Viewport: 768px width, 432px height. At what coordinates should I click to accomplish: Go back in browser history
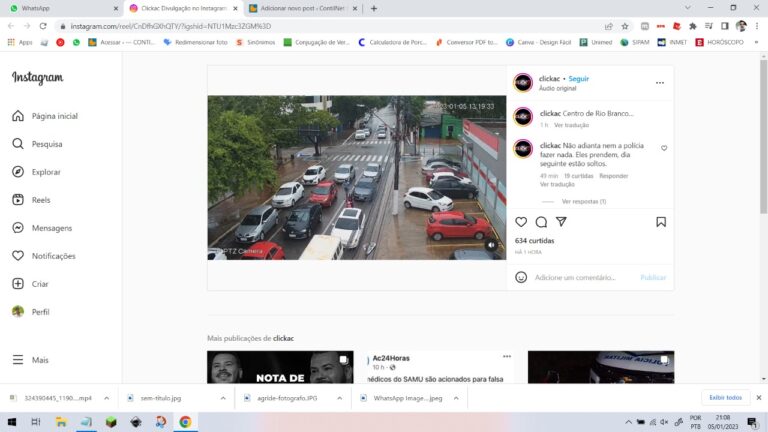[11, 26]
